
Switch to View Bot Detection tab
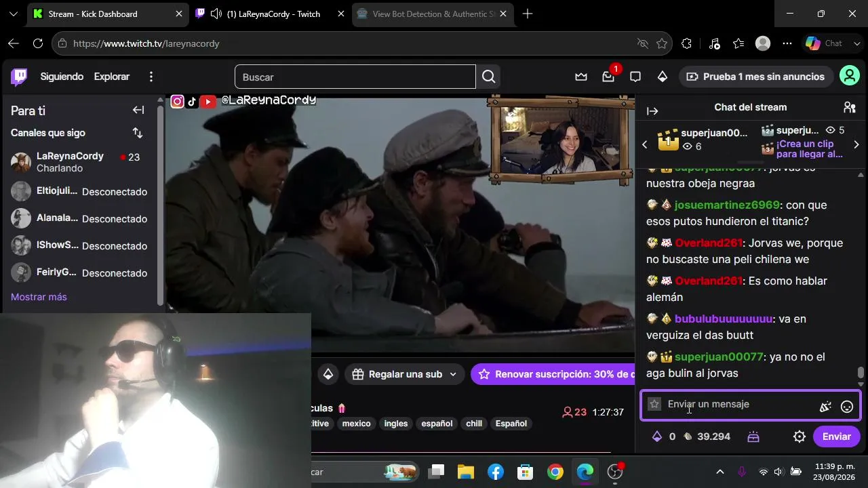click(433, 14)
